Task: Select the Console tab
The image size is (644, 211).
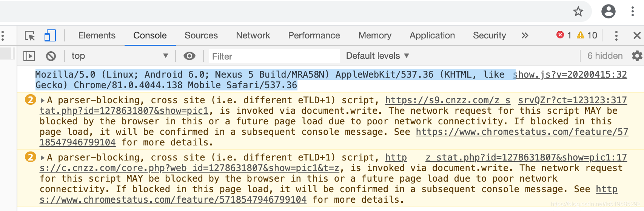Action: click(x=150, y=35)
